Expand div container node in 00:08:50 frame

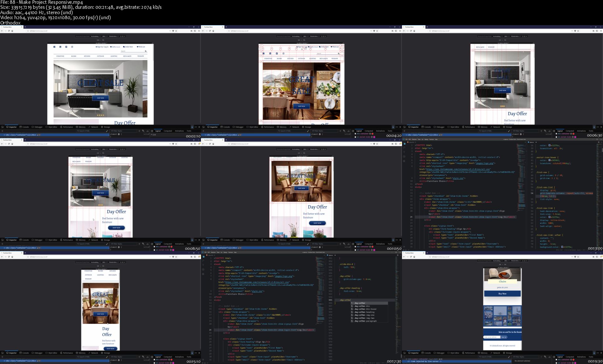click(x=4, y=248)
